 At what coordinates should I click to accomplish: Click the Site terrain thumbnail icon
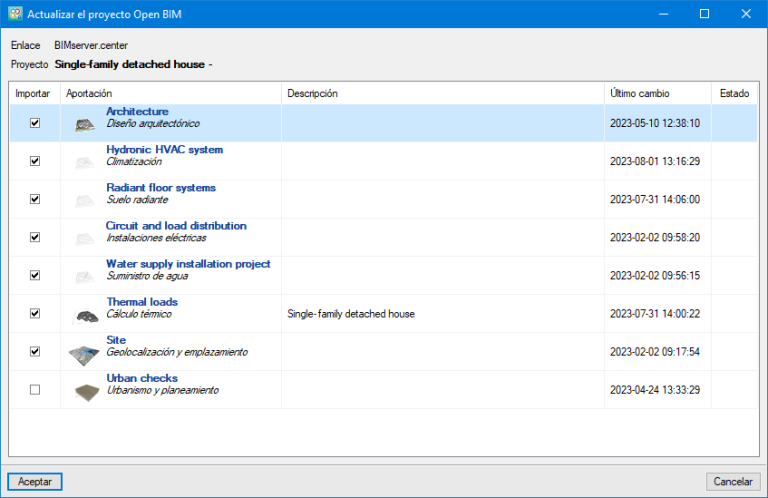click(x=84, y=355)
